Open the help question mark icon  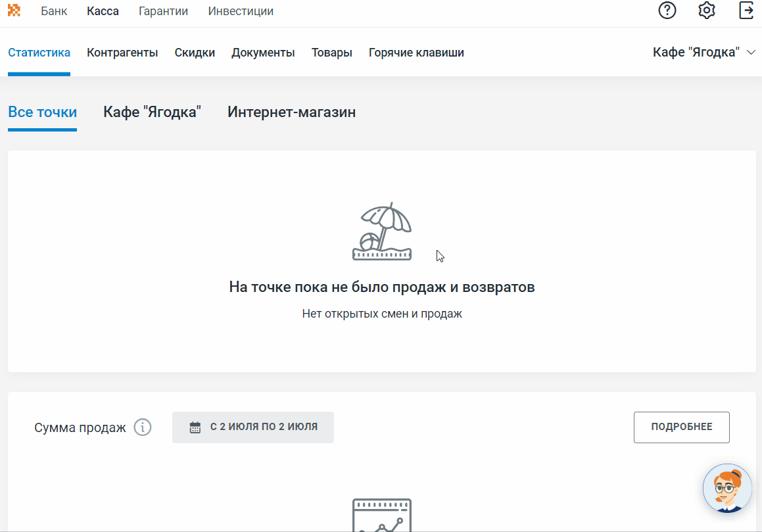[x=667, y=11]
